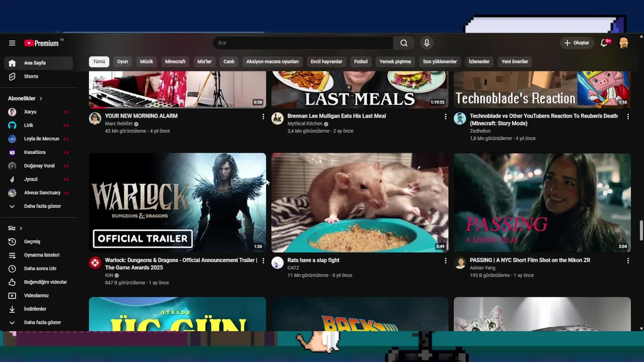
Task: Select the Son yüklenenler chip
Action: point(440,61)
